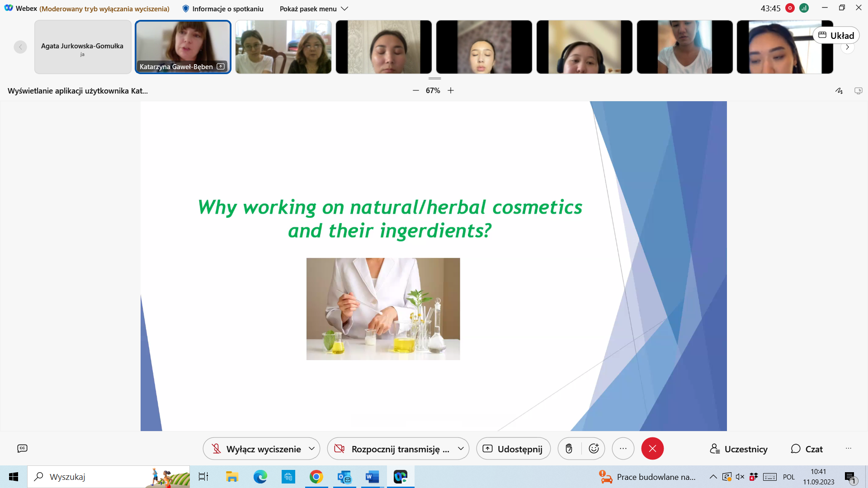Click the red recording indicator icon
This screenshot has width=868, height=488.
pos(790,8)
